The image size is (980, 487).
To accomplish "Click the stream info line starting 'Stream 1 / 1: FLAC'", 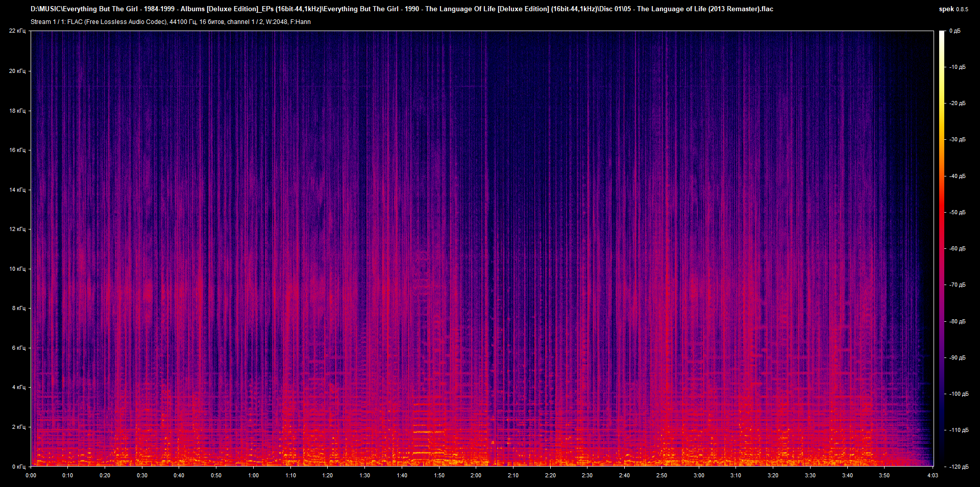I will [170, 22].
